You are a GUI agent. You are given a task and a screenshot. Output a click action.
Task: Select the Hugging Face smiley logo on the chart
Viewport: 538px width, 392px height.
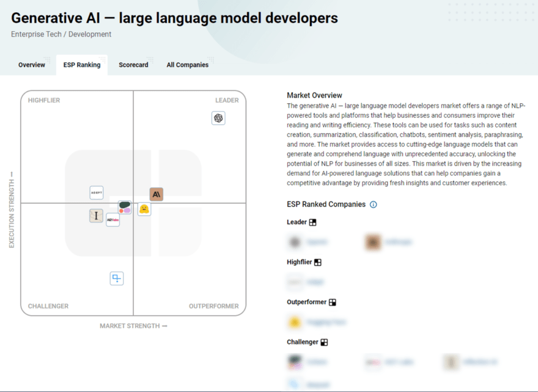click(144, 209)
